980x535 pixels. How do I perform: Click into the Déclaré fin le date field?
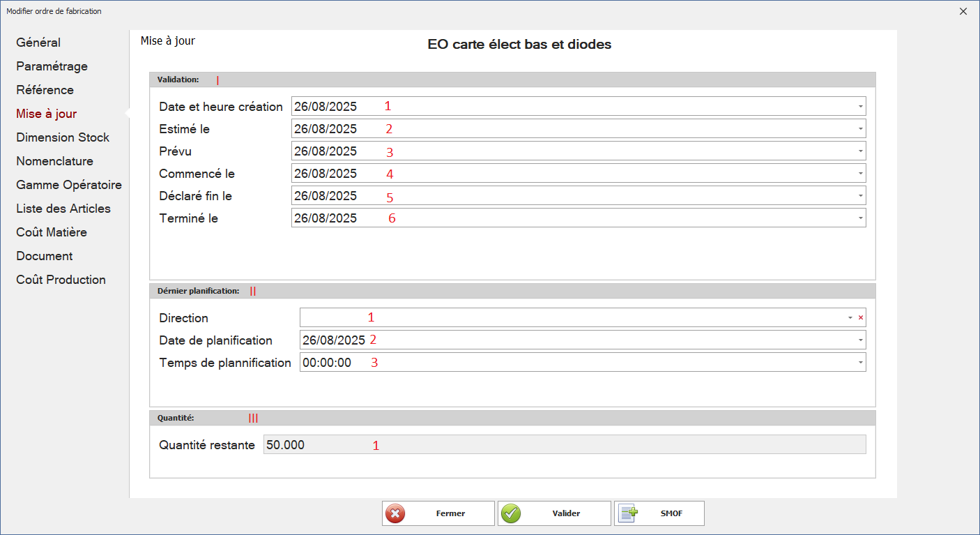coord(558,196)
